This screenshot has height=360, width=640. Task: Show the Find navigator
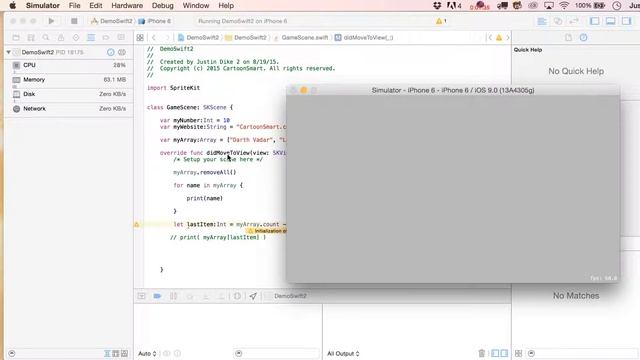pyautogui.click(x=46, y=38)
